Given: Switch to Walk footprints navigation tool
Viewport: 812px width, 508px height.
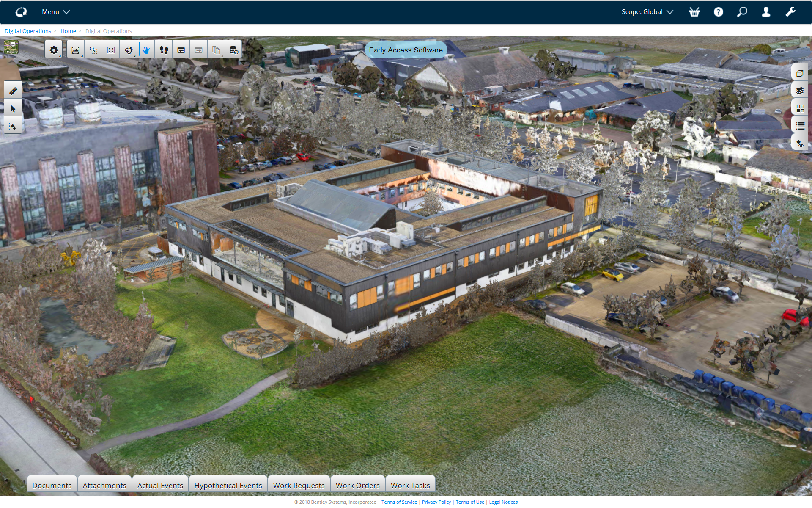Looking at the screenshot, I should 164,50.
